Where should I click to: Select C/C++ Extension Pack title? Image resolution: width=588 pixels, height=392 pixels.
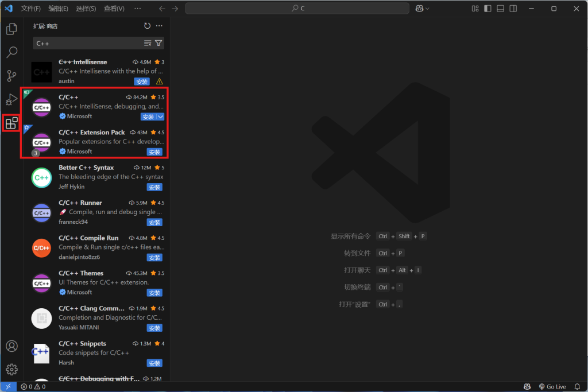click(x=91, y=132)
